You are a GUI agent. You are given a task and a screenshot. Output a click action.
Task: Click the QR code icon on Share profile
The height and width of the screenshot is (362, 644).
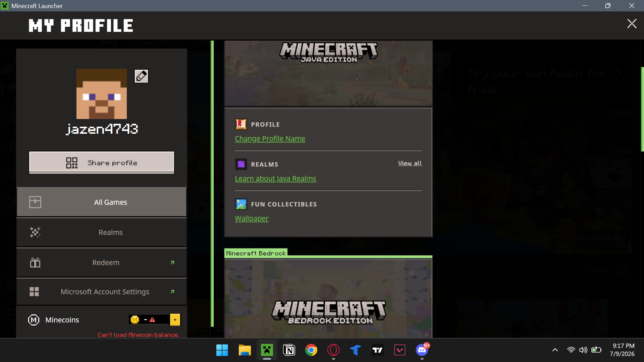(72, 163)
